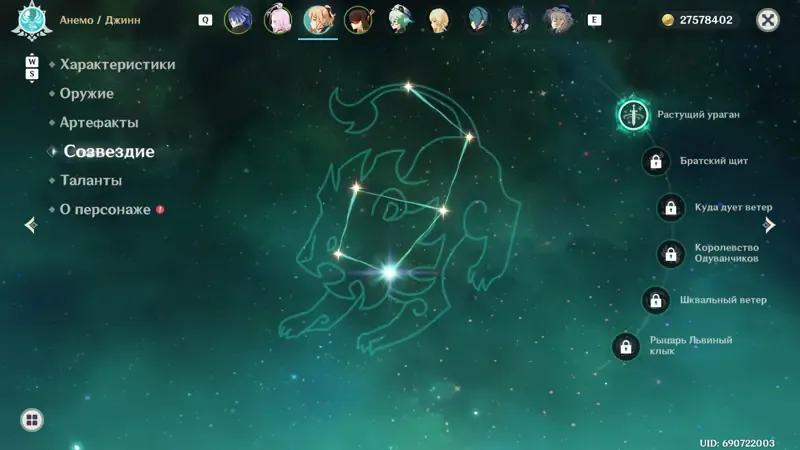This screenshot has height=450, width=800.
Task: Click the topmost star on the lion's tail
Action: [408, 87]
